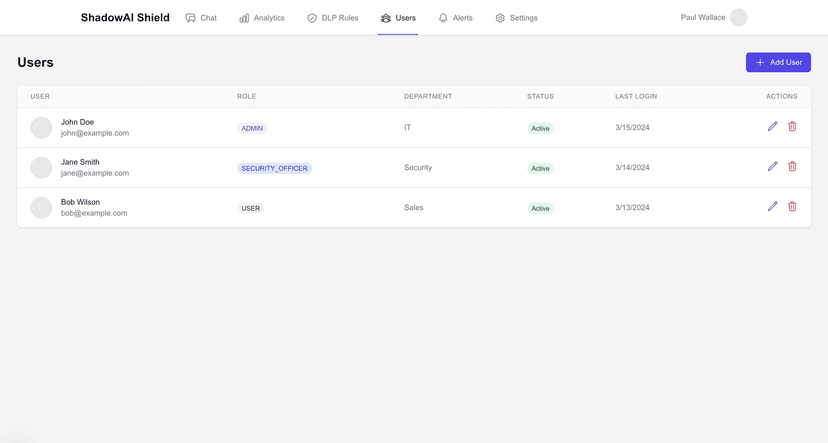Click the LAST LOGIN column header

tap(636, 96)
